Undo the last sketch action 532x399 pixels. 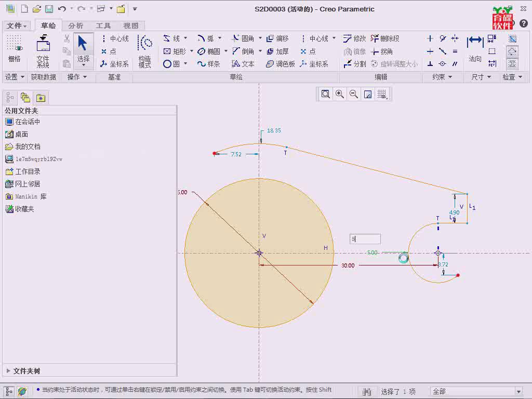[62, 9]
